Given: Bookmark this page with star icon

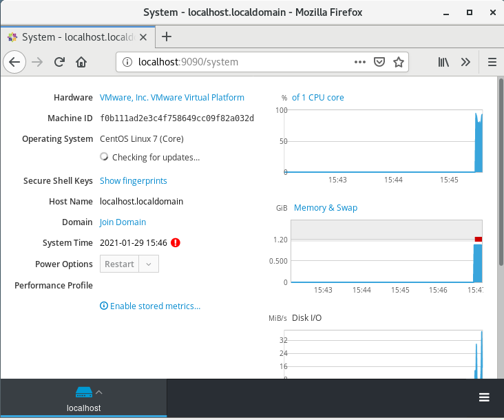Looking at the screenshot, I should coord(398,62).
